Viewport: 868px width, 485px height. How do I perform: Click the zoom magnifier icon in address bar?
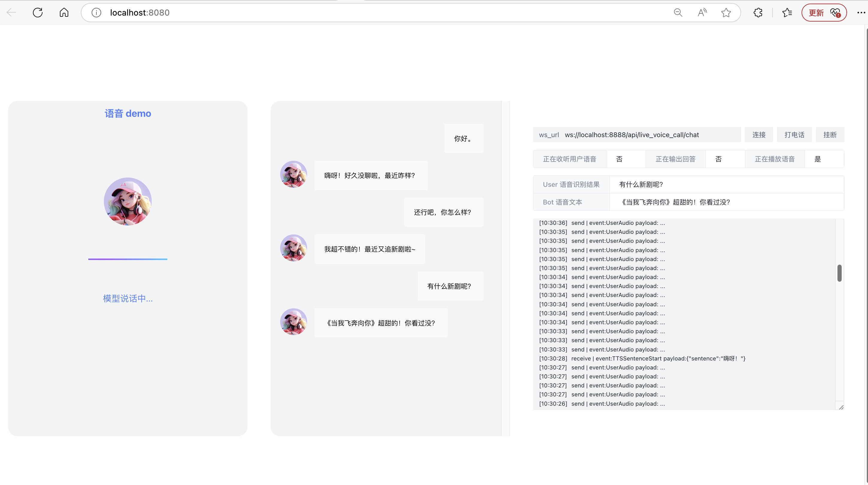[678, 13]
